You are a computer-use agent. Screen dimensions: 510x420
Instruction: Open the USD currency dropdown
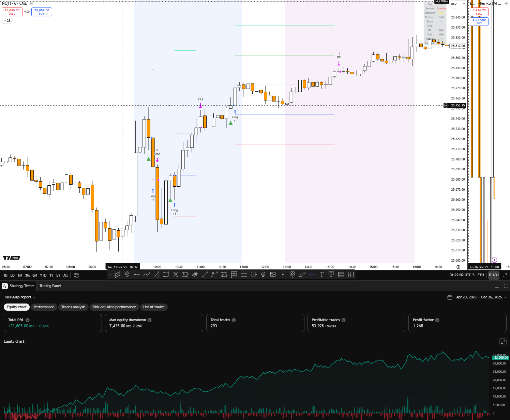[458, 4]
